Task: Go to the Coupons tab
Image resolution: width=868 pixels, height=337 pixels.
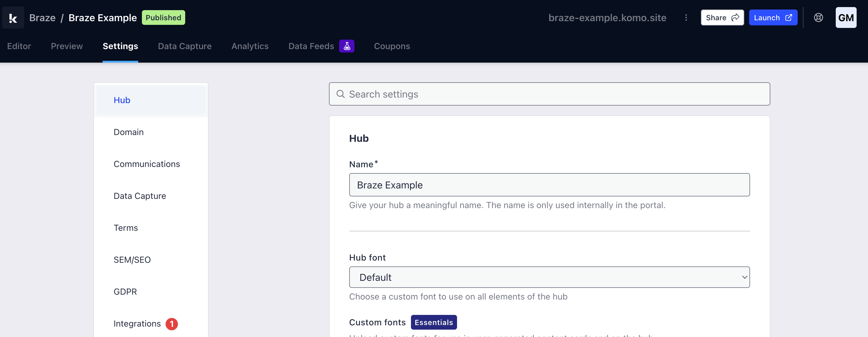Action: tap(392, 46)
